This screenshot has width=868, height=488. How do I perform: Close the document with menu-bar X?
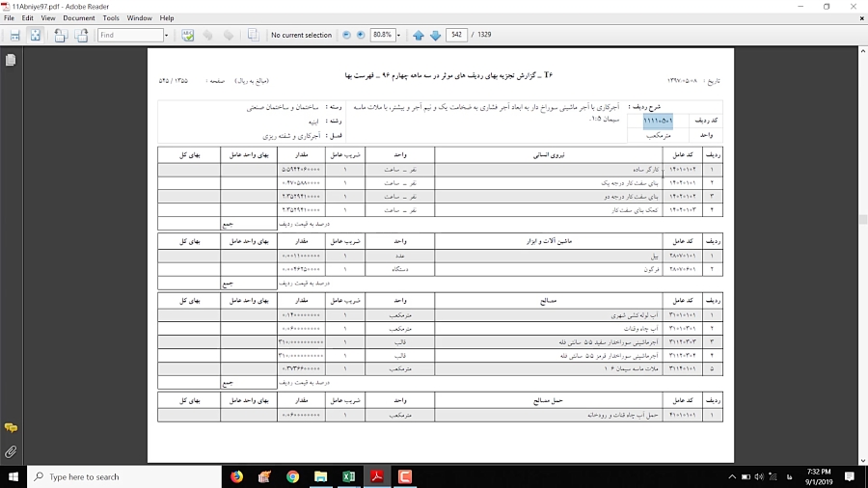click(862, 18)
